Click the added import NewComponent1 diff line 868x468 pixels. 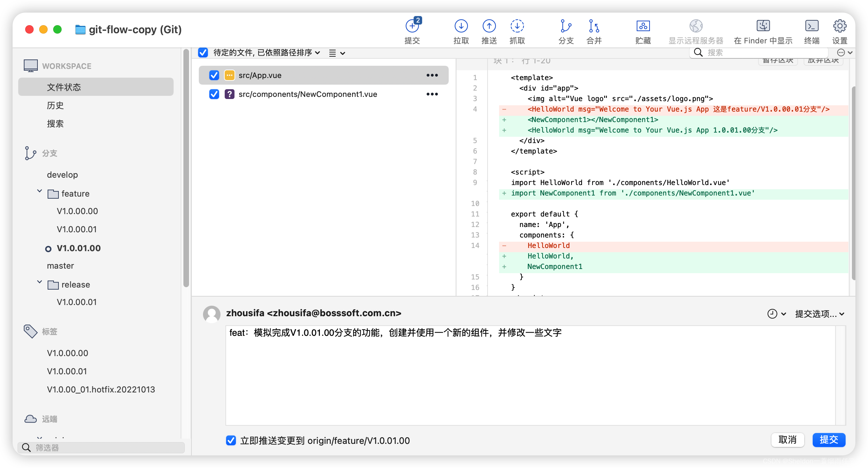tap(673, 193)
